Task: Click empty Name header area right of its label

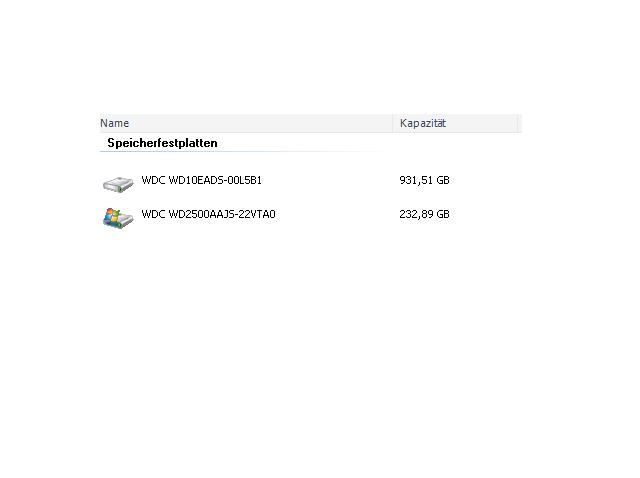Action: [x=261, y=123]
